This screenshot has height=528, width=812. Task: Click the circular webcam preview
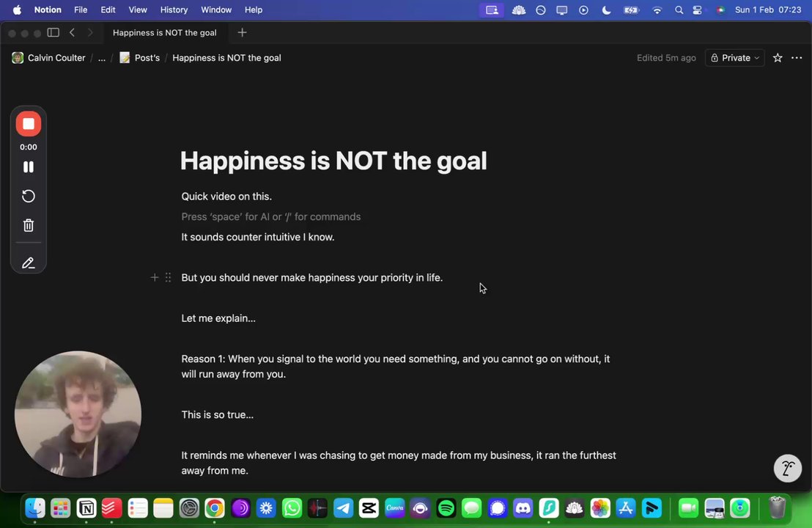click(x=78, y=414)
